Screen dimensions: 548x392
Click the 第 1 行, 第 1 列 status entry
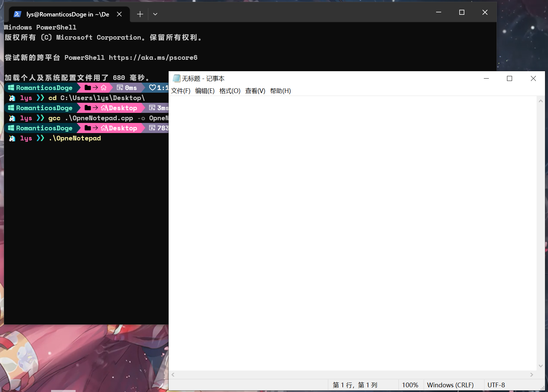[x=355, y=385]
